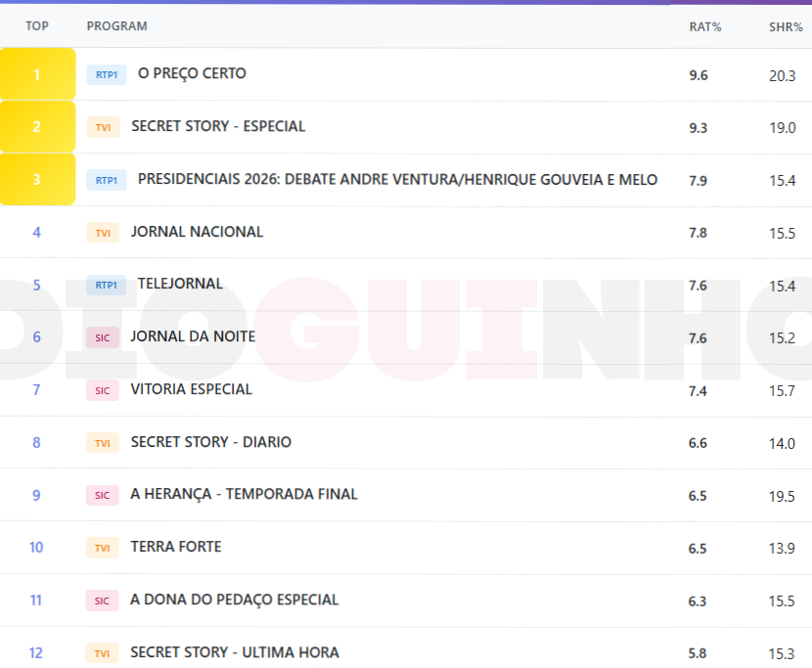Sort by the SHR% column header
The image size is (812, 668).
(x=785, y=26)
